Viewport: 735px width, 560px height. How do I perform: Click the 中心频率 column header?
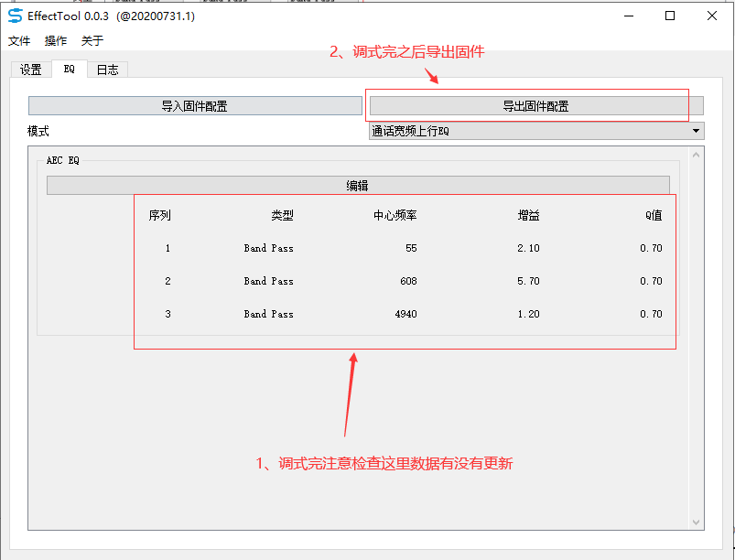395,215
